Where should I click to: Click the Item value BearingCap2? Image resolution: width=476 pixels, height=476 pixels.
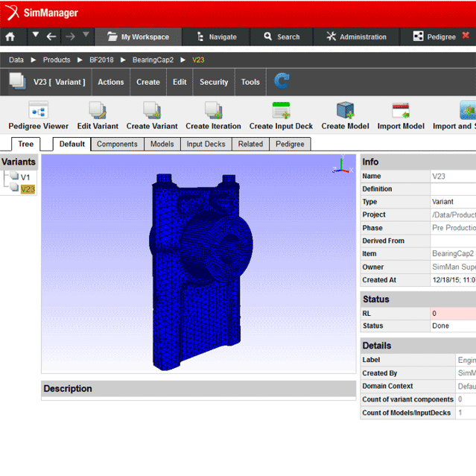pos(453,253)
